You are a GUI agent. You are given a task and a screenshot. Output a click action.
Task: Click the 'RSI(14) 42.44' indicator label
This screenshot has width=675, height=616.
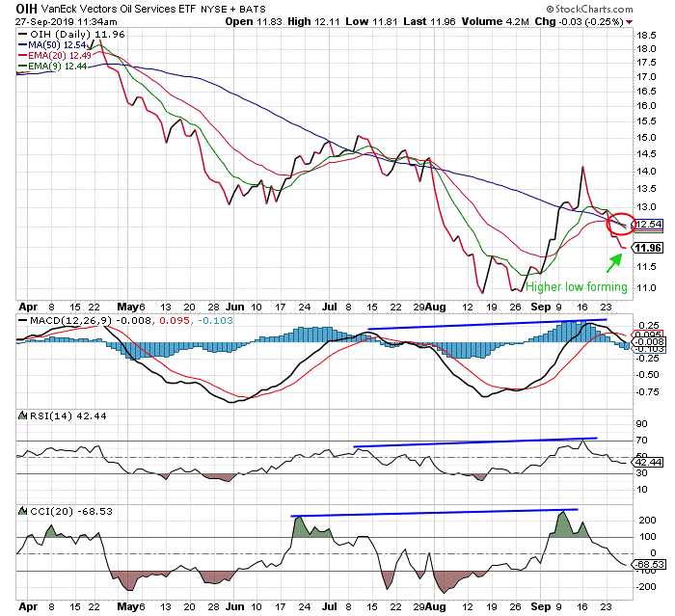pos(68,416)
